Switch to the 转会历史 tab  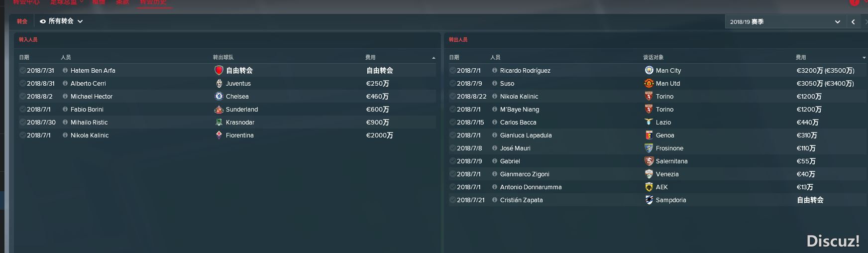(153, 2)
